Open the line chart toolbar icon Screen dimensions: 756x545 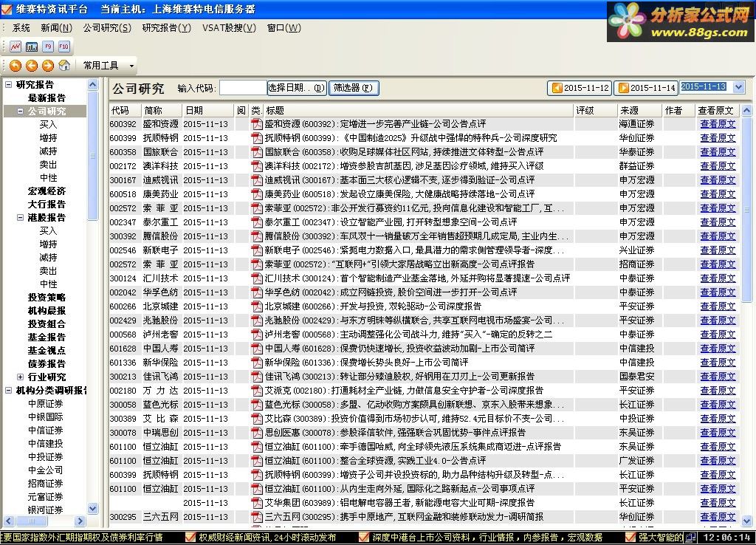click(x=16, y=47)
